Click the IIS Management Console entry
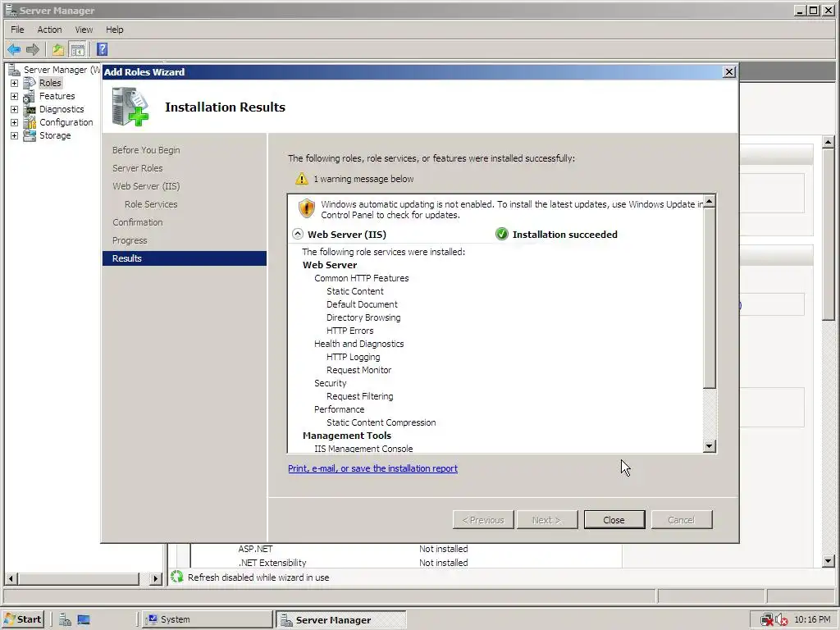The height and width of the screenshot is (630, 840). coord(363,449)
